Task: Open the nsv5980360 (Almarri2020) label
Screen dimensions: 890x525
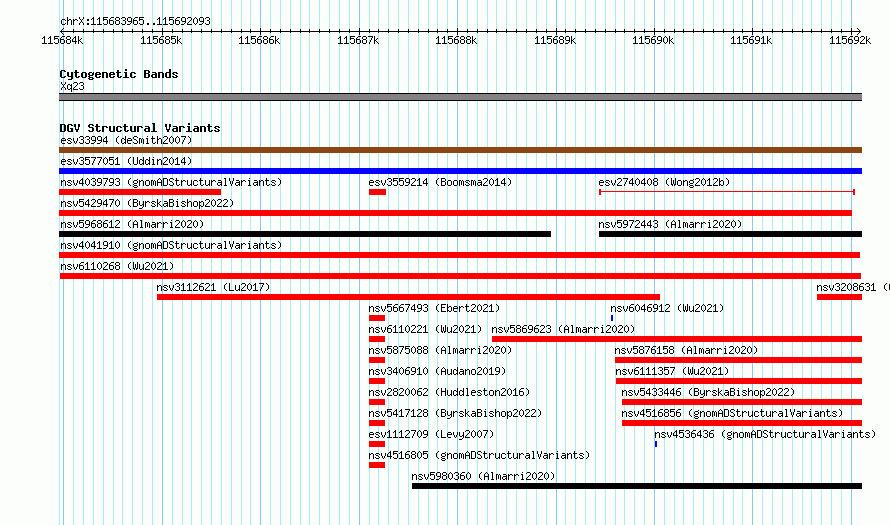Action: pyautogui.click(x=483, y=476)
